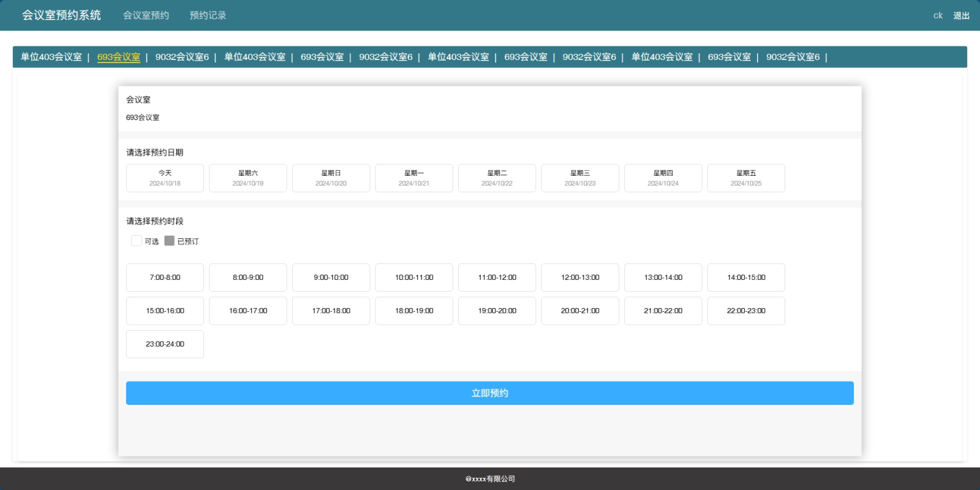This screenshot has width=980, height=490.
Task: Click the 退出 logout link
Action: [961, 16]
